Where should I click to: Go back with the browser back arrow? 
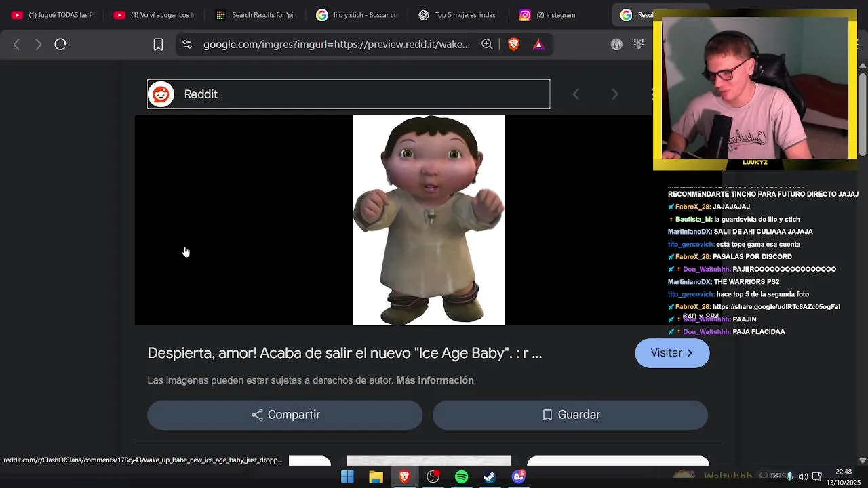(x=17, y=44)
